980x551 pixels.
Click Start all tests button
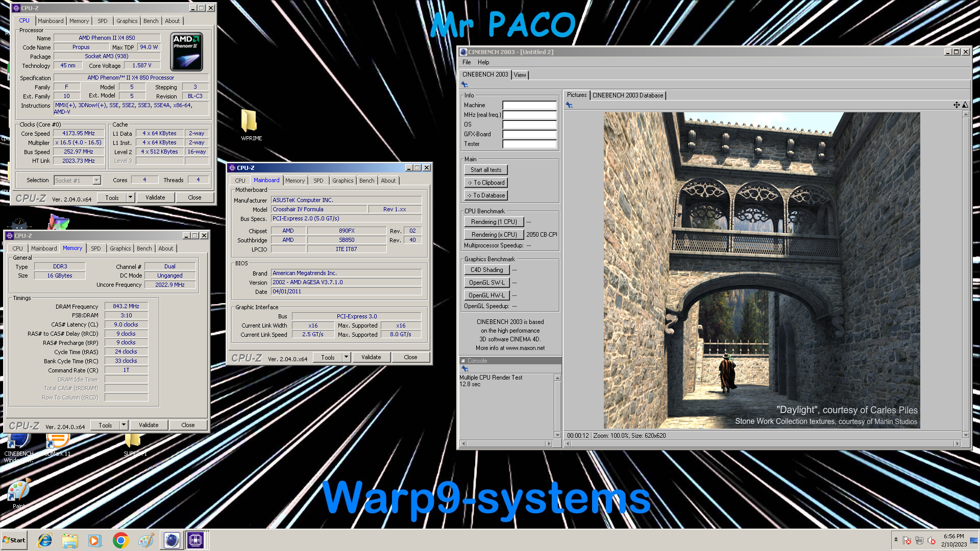pyautogui.click(x=486, y=170)
